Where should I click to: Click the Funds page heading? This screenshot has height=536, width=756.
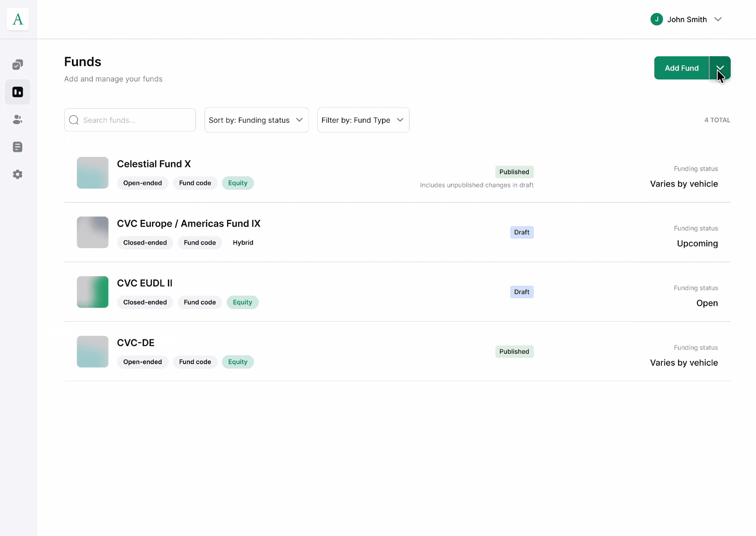tap(83, 62)
